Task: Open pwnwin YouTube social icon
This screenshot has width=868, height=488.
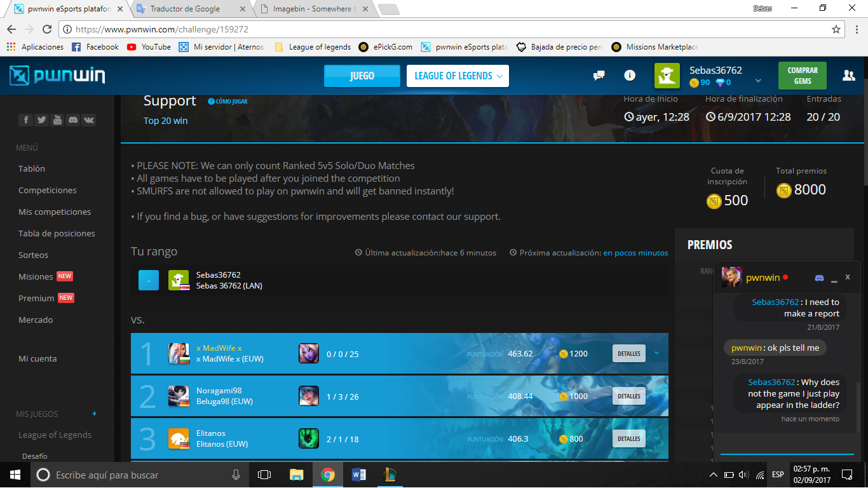Action: [x=57, y=119]
